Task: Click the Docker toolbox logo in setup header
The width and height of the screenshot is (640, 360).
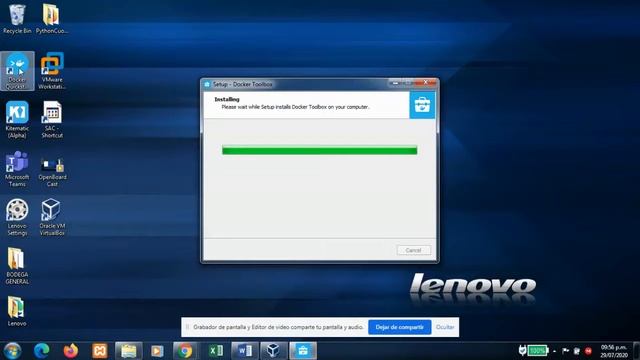Action: 422,105
